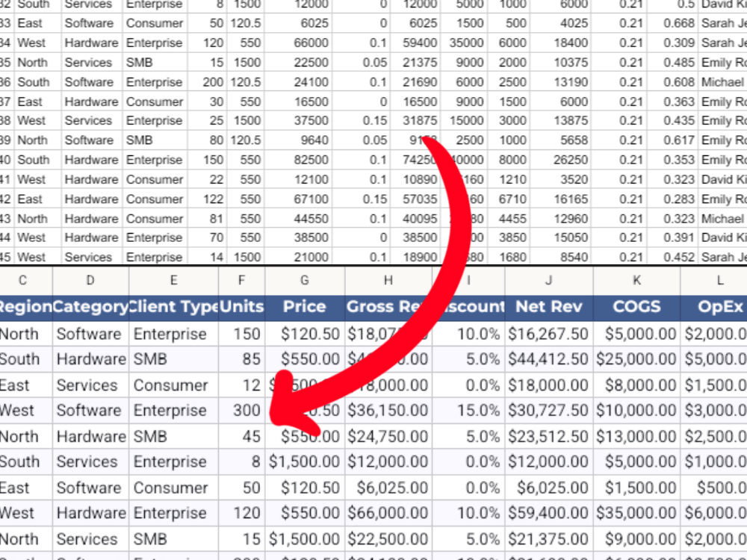Screen dimensions: 747x560
Task: Click the 15.0% discount cell
Action: (469, 411)
